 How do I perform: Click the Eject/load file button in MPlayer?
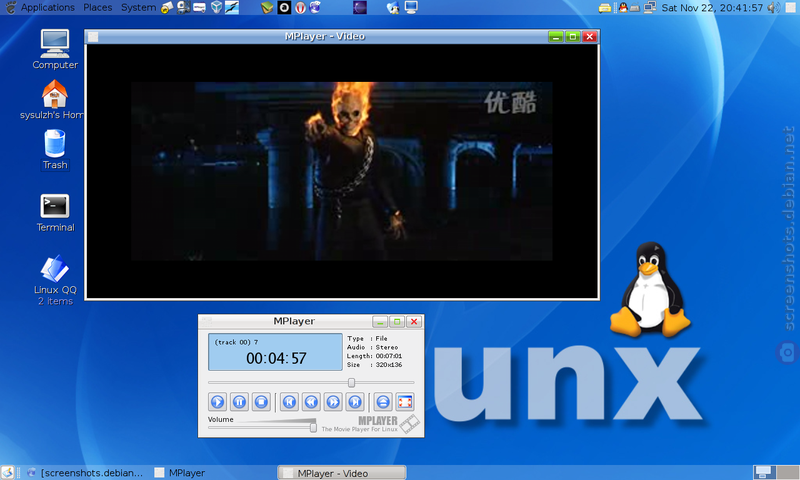click(x=383, y=402)
